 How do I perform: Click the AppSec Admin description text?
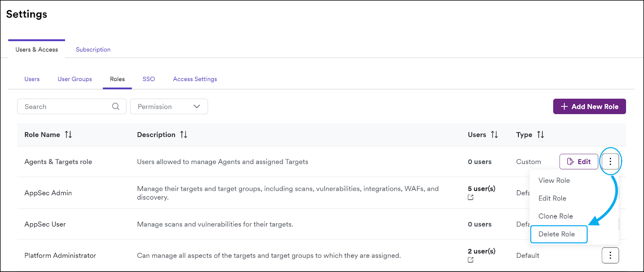point(288,193)
